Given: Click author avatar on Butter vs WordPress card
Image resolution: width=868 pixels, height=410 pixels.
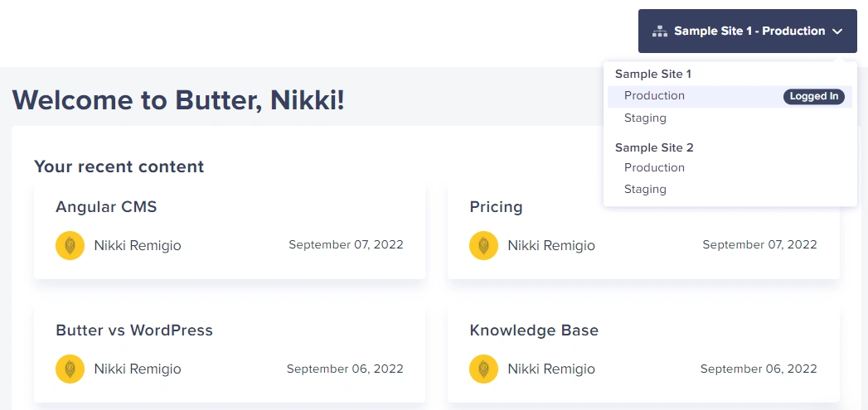Looking at the screenshot, I should (x=70, y=369).
